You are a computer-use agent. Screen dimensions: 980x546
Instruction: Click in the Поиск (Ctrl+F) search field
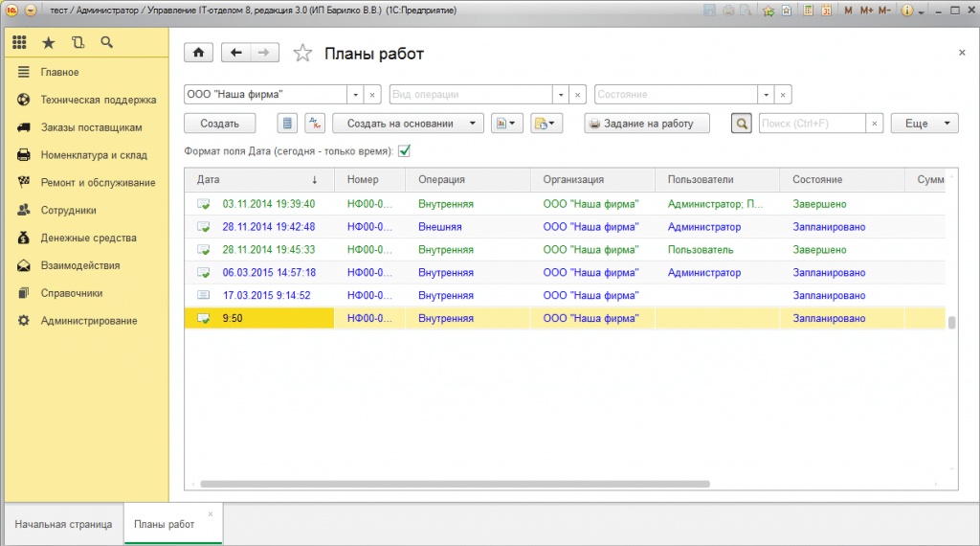[x=812, y=124]
